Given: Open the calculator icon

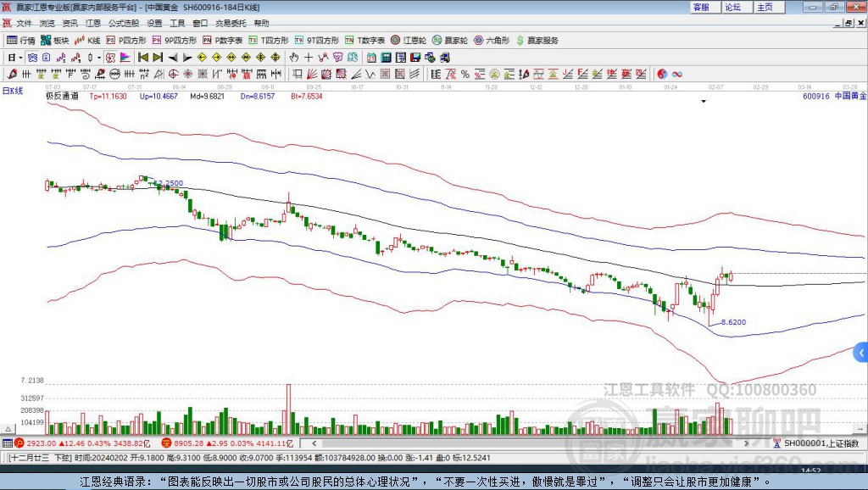Looking at the screenshot, I should pos(387,58).
